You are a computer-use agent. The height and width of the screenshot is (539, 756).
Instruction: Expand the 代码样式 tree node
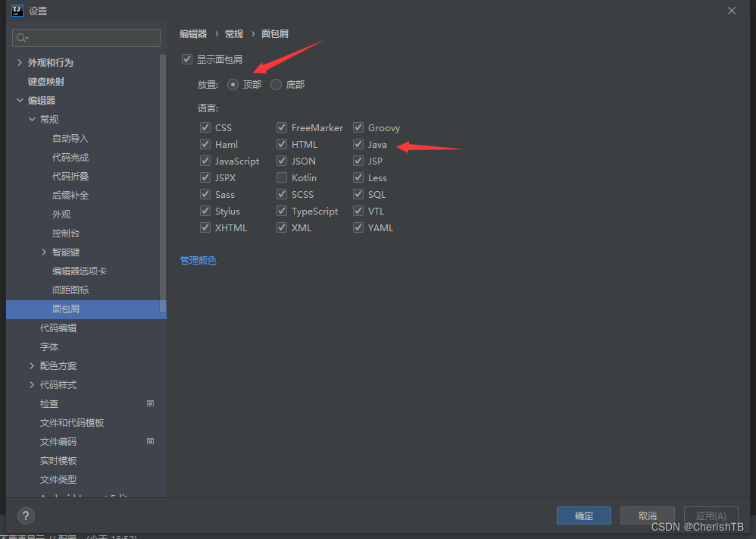pos(32,384)
